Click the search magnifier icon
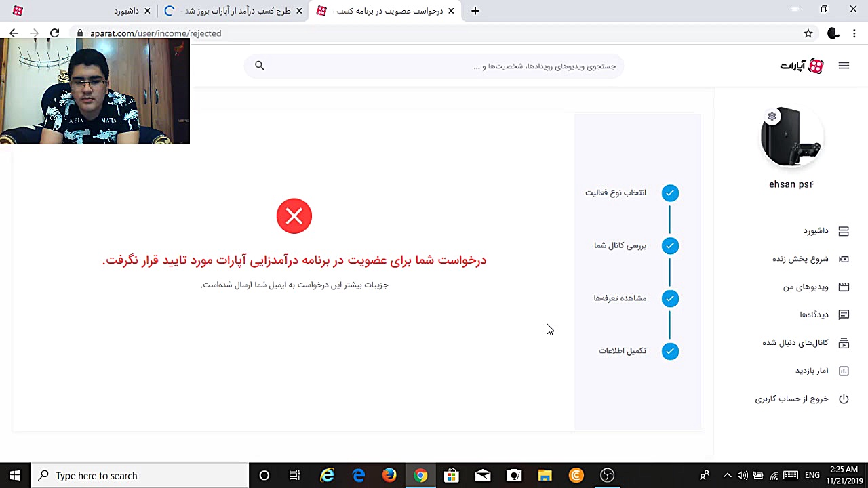 pos(260,65)
